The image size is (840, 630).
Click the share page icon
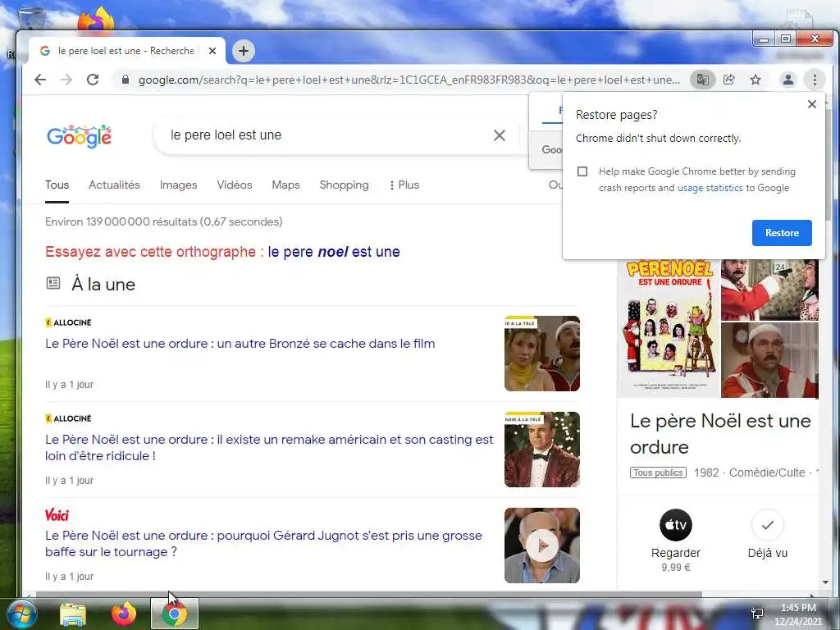[729, 80]
